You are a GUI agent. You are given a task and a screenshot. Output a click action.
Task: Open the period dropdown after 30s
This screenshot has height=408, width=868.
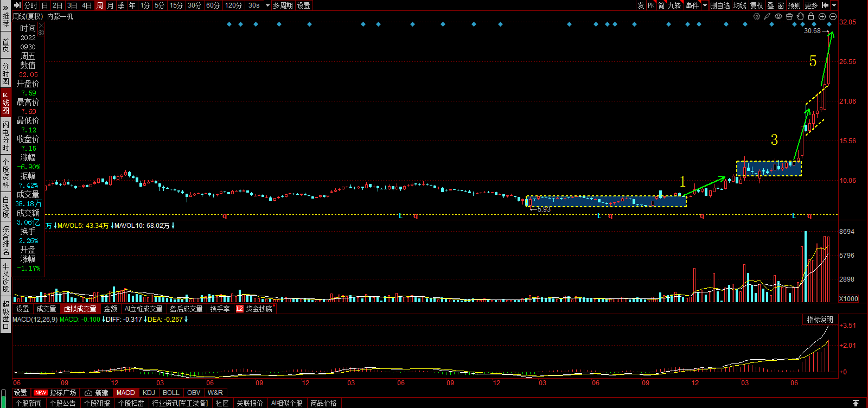(x=267, y=5)
